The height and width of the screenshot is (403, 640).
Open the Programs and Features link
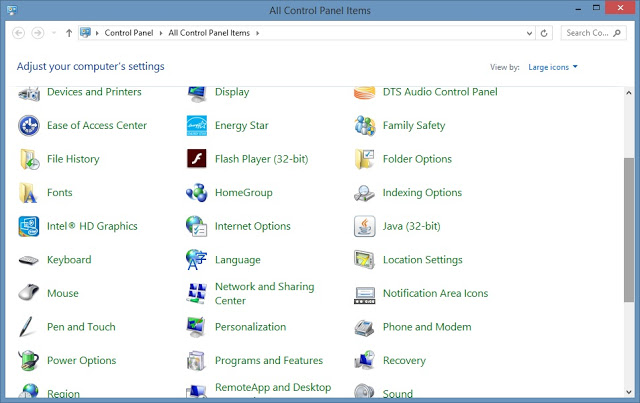268,361
